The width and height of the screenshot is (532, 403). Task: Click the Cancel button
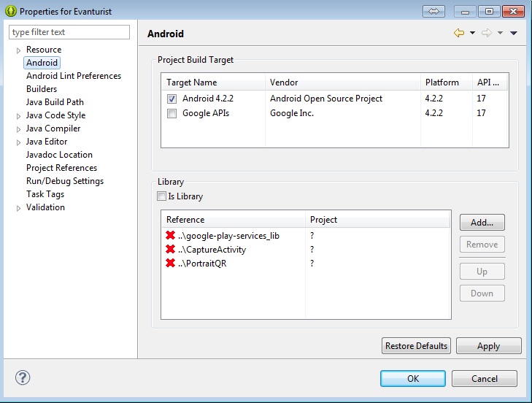click(485, 379)
